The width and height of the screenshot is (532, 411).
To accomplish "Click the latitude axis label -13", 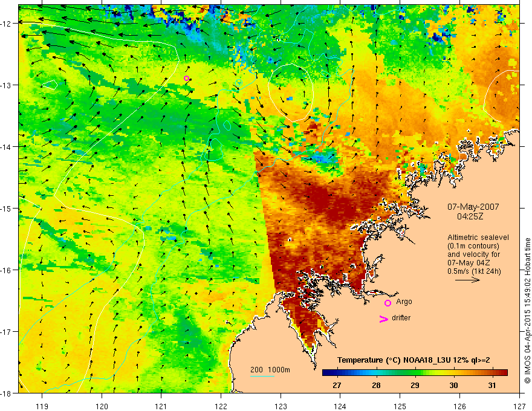I will pyautogui.click(x=7, y=85).
